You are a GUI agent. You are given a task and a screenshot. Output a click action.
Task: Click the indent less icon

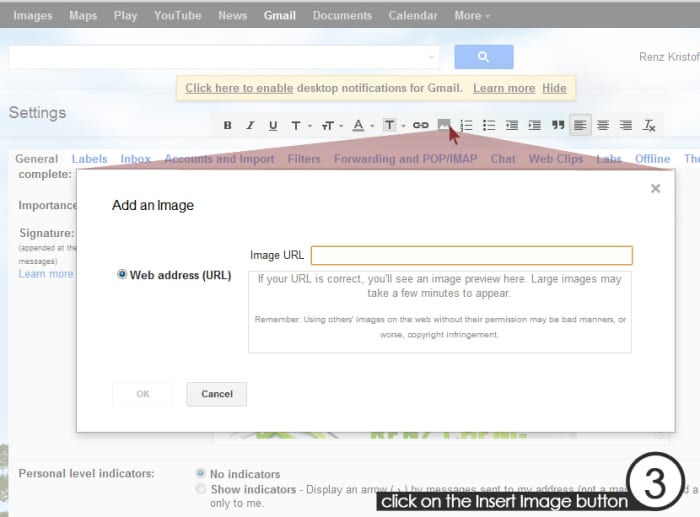point(512,125)
